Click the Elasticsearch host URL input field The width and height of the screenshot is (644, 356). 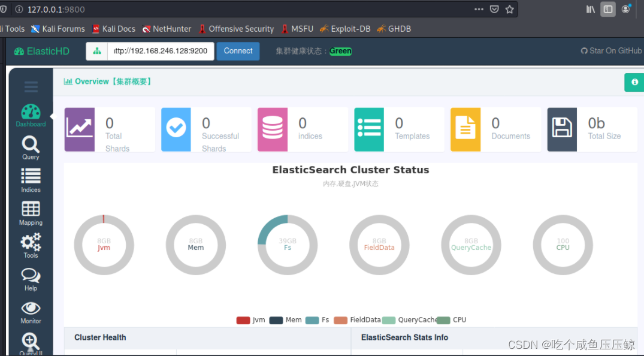point(161,51)
